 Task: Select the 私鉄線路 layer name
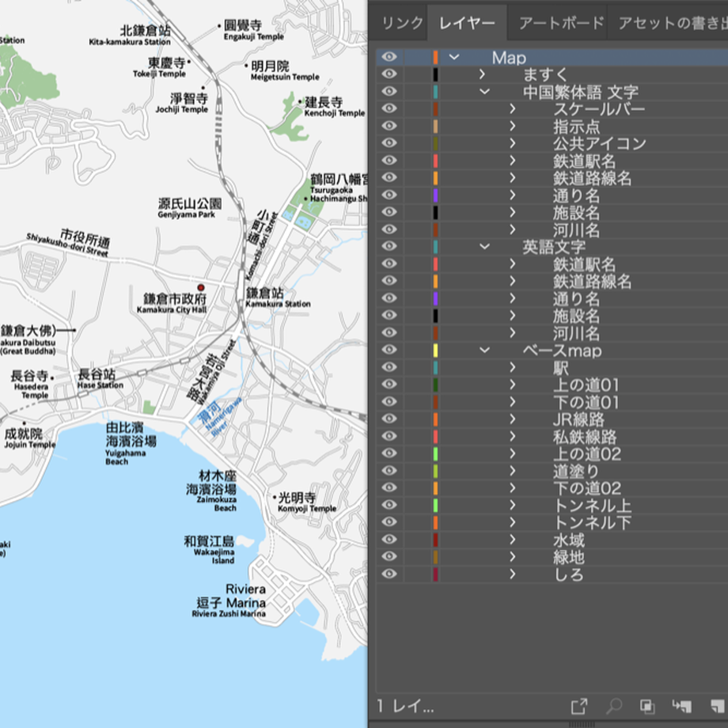pyautogui.click(x=585, y=437)
